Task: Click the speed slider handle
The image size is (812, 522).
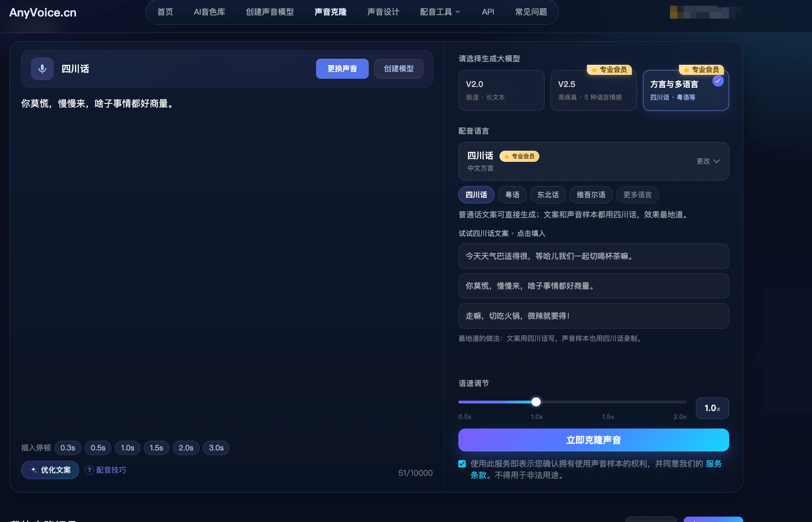Action: (536, 402)
